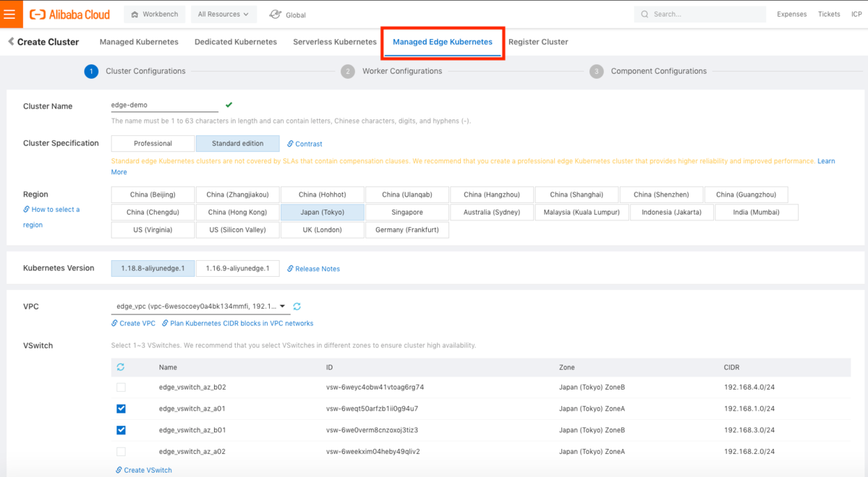Click the back arrow beside Create Cluster
Viewport: 868px width, 477px height.
coord(11,42)
